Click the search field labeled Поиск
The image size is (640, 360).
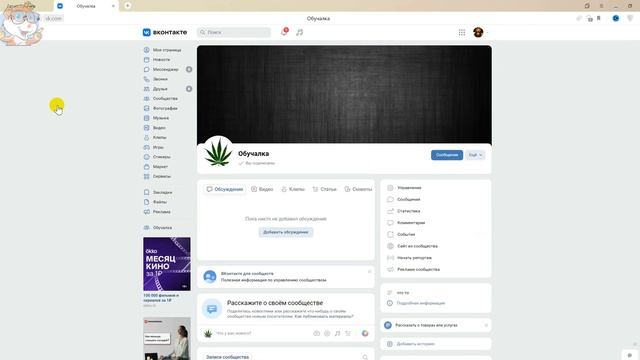tap(234, 32)
